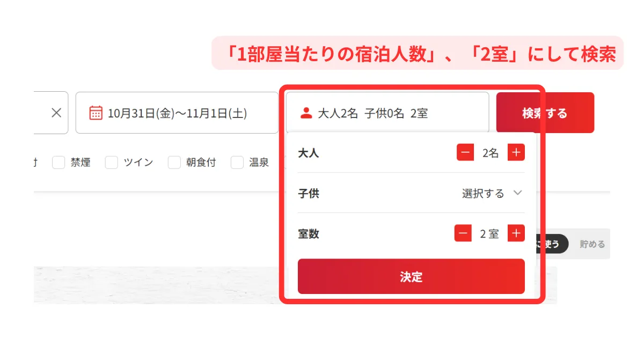This screenshot has width=644, height=338.
Task: Click the chevron arrow beside 選択する
Action: (x=517, y=193)
